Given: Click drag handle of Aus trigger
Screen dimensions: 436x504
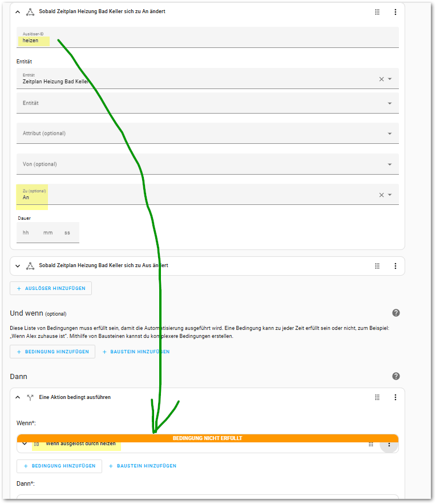Looking at the screenshot, I should pos(377,266).
